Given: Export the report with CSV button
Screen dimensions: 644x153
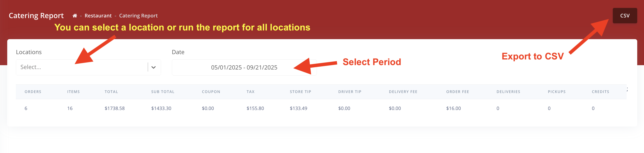Looking at the screenshot, I should 624,16.
